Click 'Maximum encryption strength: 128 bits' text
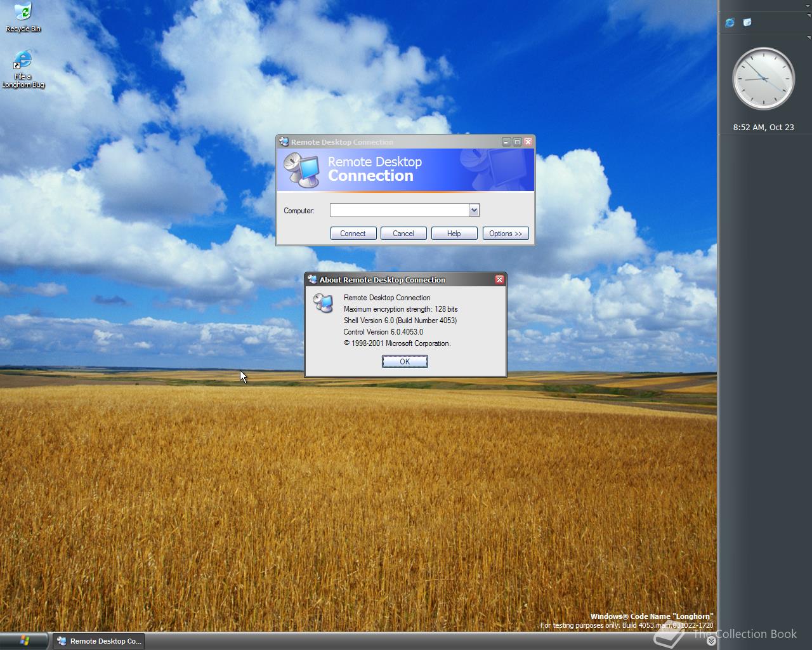The image size is (812, 650). (400, 309)
